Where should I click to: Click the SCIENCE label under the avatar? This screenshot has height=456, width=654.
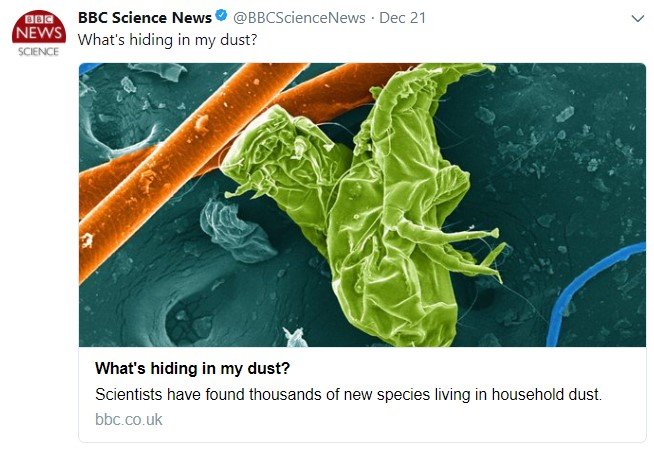coord(38,52)
